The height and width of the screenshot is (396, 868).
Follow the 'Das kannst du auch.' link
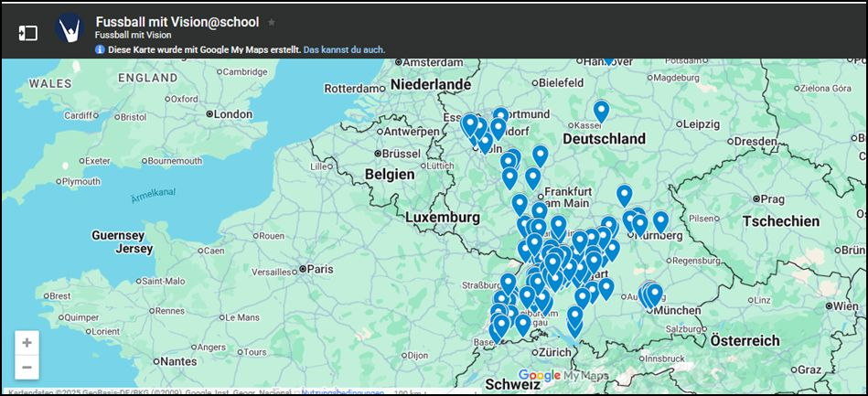[x=344, y=49]
